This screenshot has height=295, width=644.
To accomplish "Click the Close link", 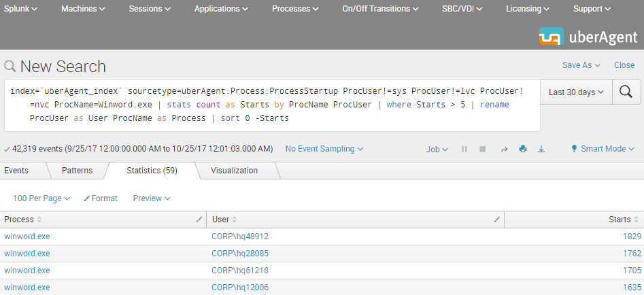I will pyautogui.click(x=624, y=65).
